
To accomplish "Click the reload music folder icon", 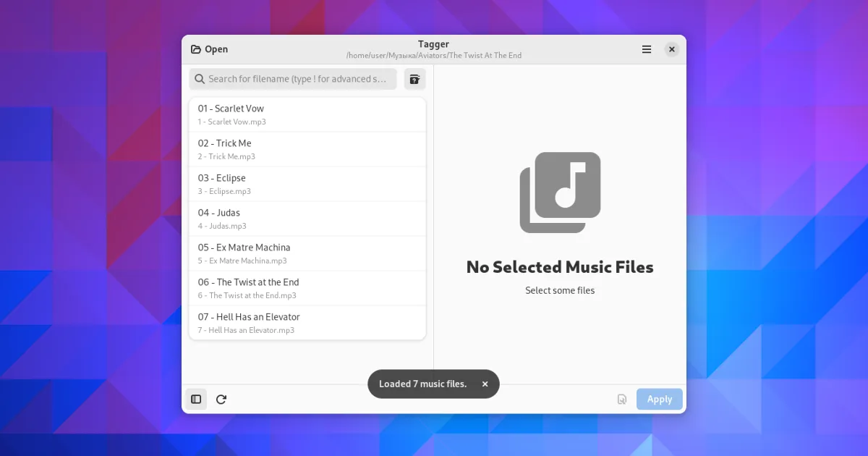I will (x=221, y=400).
